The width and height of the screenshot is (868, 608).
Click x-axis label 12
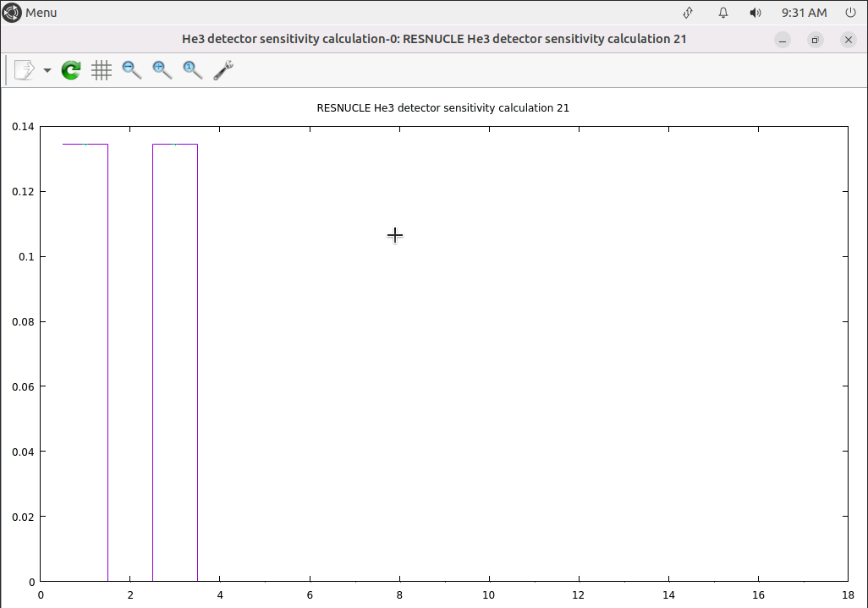[579, 595]
